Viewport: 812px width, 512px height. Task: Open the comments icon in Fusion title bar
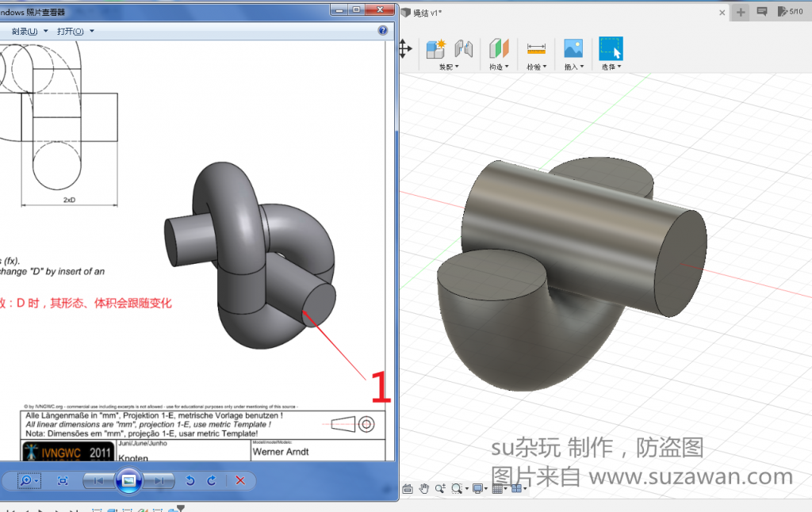762,11
